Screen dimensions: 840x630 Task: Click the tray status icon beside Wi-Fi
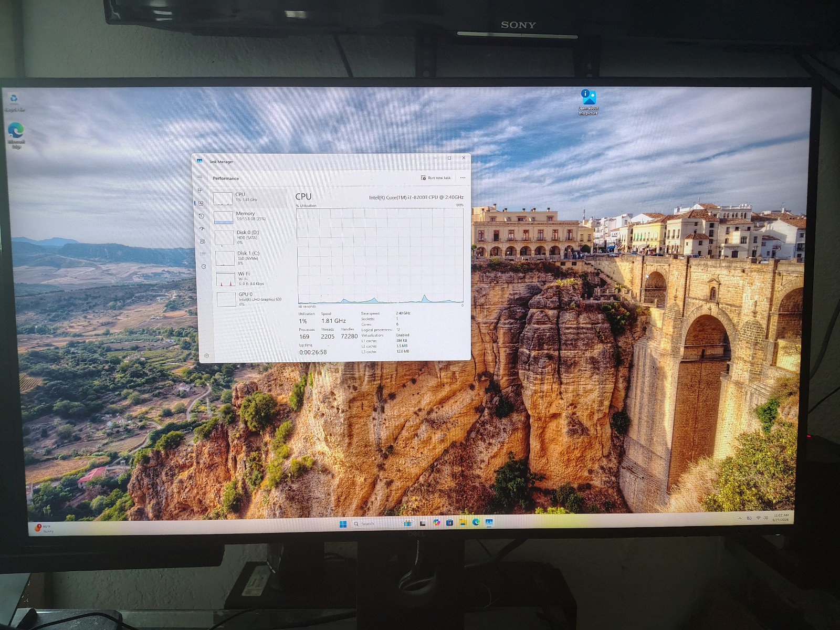point(750,518)
